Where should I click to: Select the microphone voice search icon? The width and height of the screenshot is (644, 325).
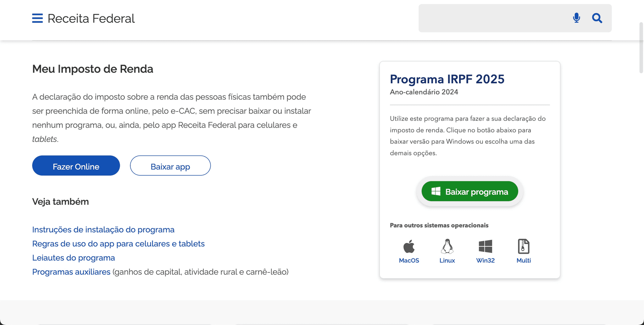click(576, 18)
